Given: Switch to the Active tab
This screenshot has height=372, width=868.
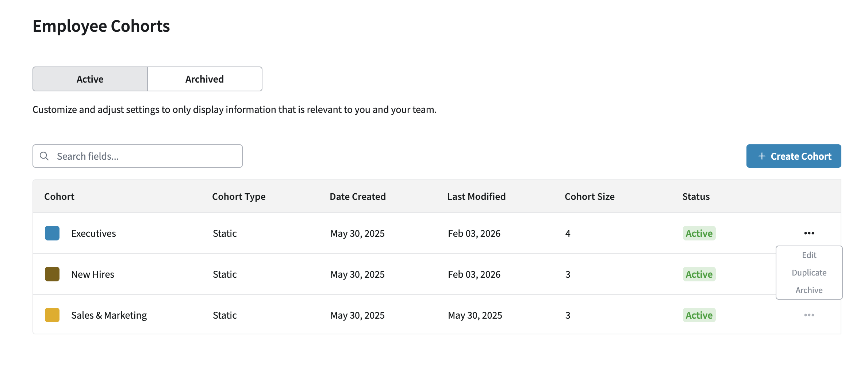Looking at the screenshot, I should [90, 79].
